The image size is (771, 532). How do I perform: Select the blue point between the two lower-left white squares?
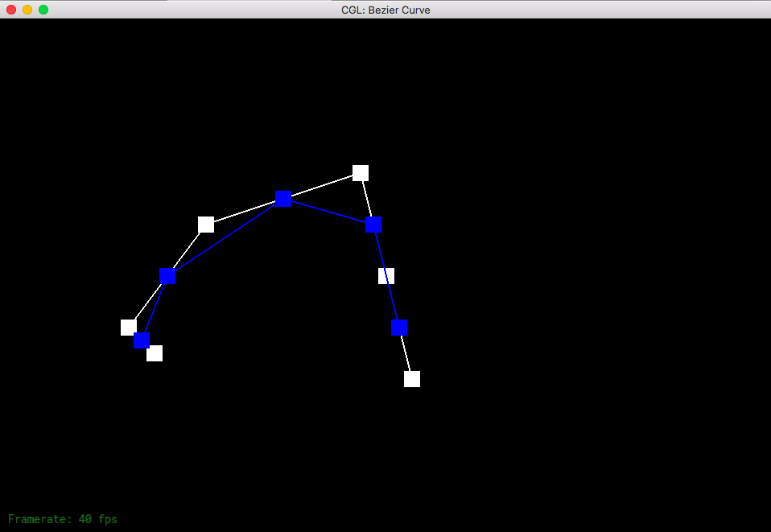[x=142, y=340]
